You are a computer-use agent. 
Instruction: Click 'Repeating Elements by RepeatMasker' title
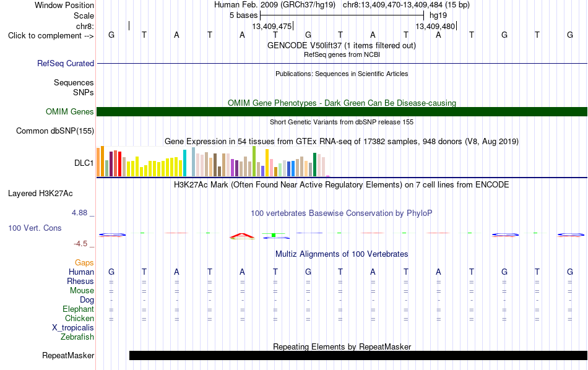342,346
